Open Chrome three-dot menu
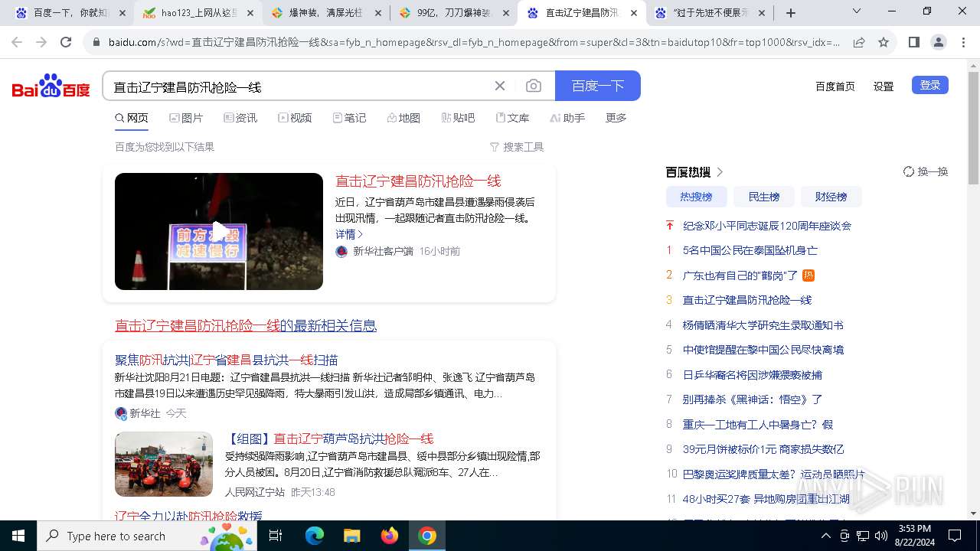The image size is (980, 551). [963, 42]
